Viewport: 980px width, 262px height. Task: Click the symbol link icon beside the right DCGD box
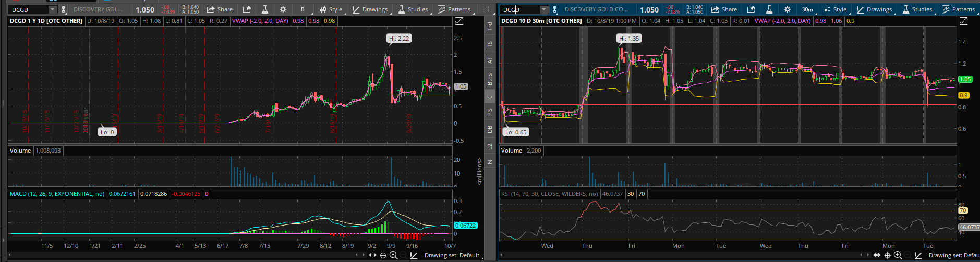tap(555, 9)
